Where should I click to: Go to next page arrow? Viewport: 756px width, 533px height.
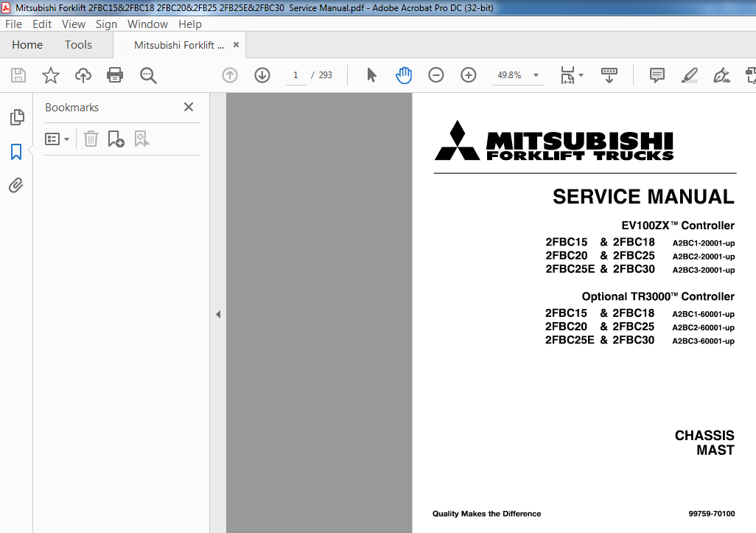pos(262,75)
